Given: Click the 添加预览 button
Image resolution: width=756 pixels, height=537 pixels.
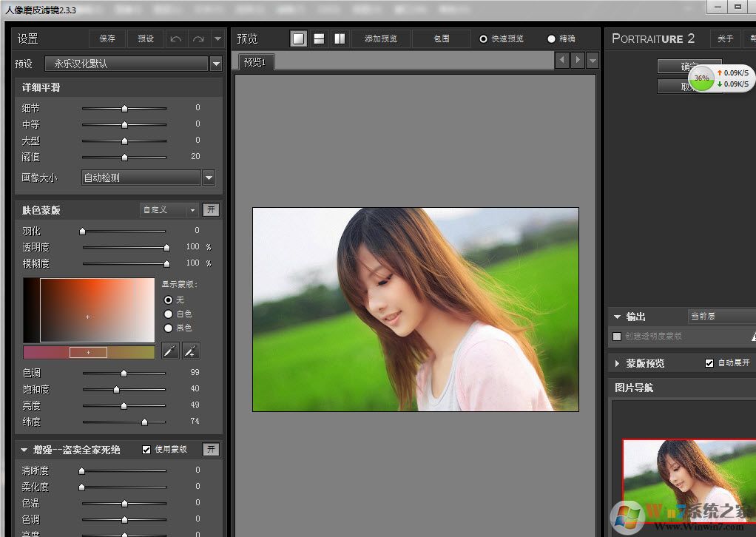Looking at the screenshot, I should (x=380, y=38).
